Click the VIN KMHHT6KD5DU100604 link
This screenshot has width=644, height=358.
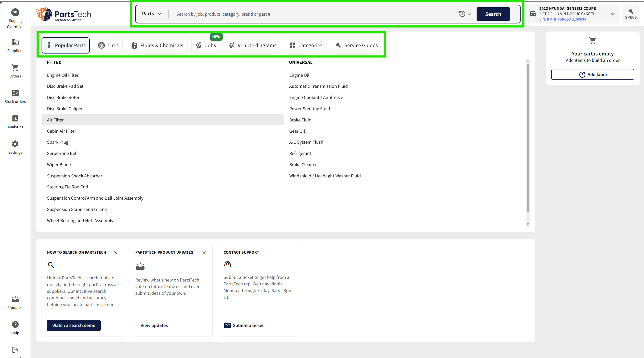[x=562, y=19]
